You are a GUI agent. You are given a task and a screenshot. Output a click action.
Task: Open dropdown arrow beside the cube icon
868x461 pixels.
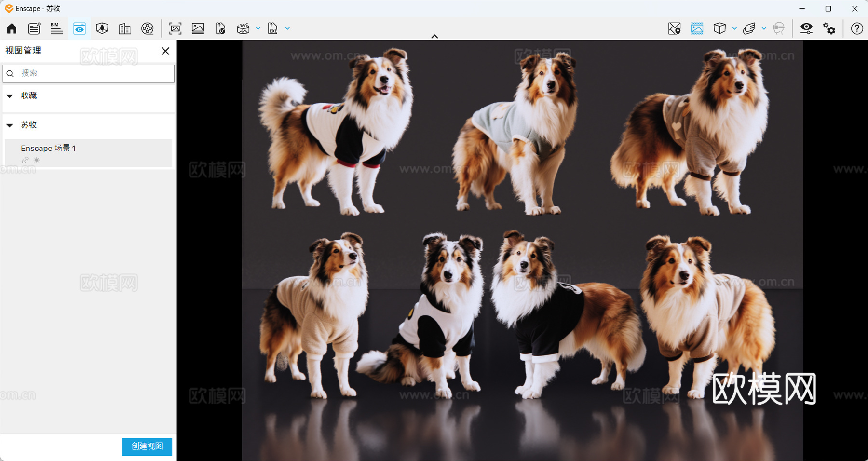734,28
